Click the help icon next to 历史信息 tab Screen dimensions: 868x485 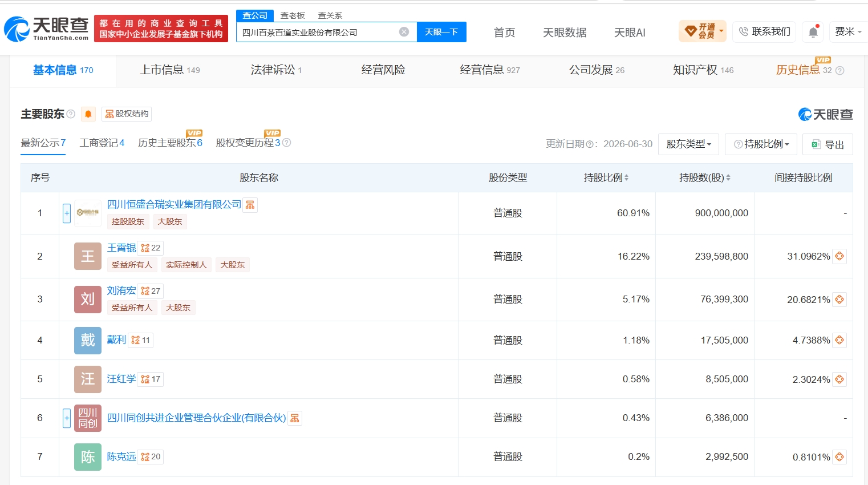[x=839, y=71]
